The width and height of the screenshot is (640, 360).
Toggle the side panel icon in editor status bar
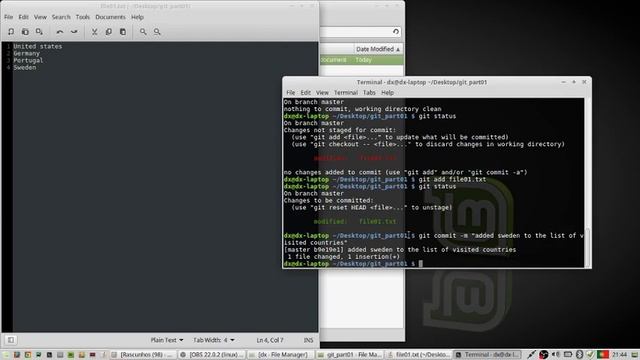point(11,340)
